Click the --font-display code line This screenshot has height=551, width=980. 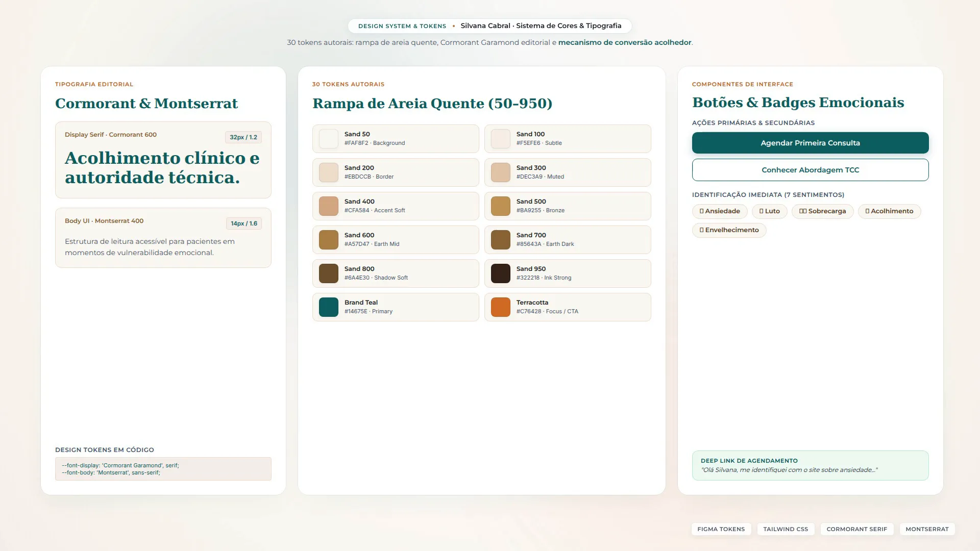(120, 465)
